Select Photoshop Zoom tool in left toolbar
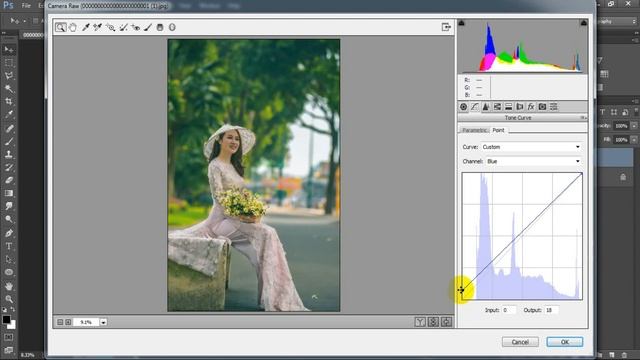Screen dimensions: 640x360 (x=9, y=299)
